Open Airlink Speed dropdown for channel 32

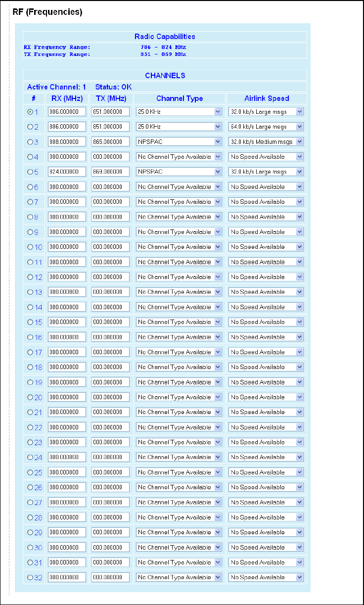point(266,577)
